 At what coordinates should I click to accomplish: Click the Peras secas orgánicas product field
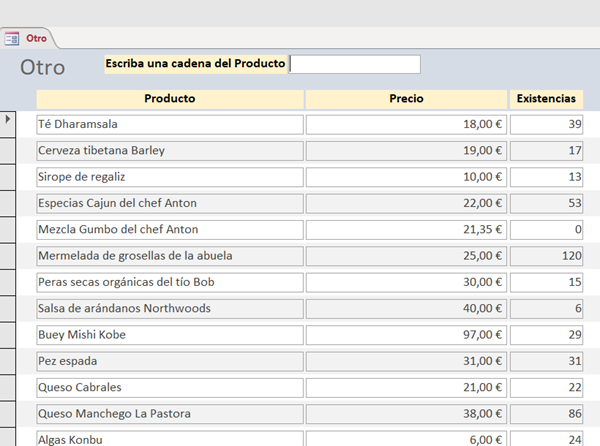(x=170, y=282)
